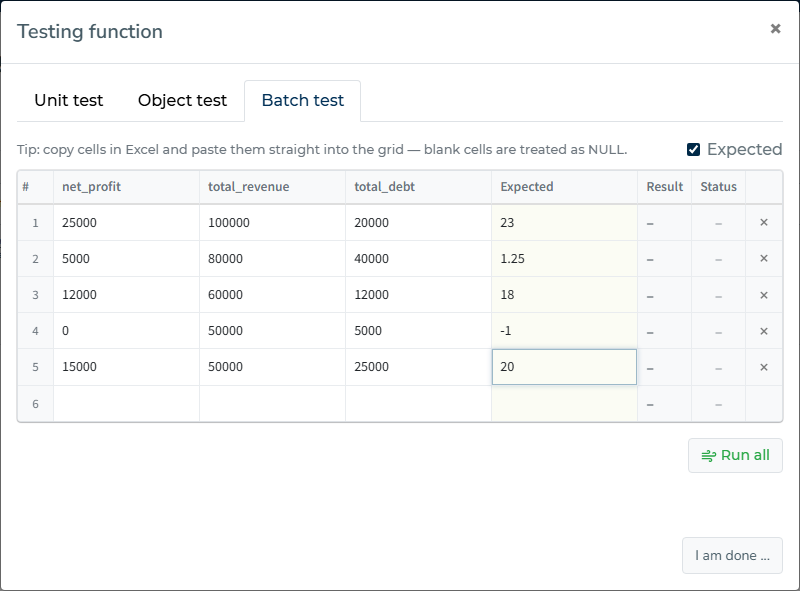The image size is (800, 591).
Task: Click row number 6 cell
Action: 35,404
